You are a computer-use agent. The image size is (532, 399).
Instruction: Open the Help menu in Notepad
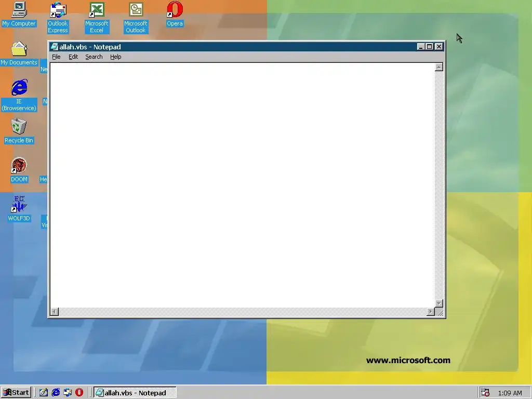point(116,57)
